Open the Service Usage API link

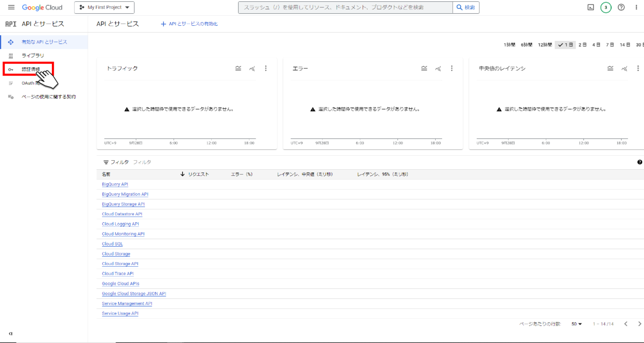pos(120,313)
